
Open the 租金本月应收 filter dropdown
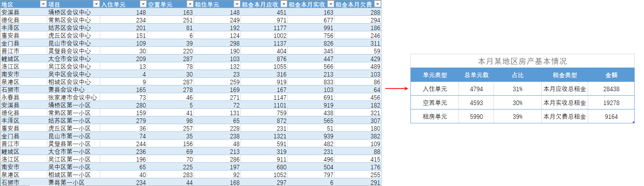pos(284,4)
